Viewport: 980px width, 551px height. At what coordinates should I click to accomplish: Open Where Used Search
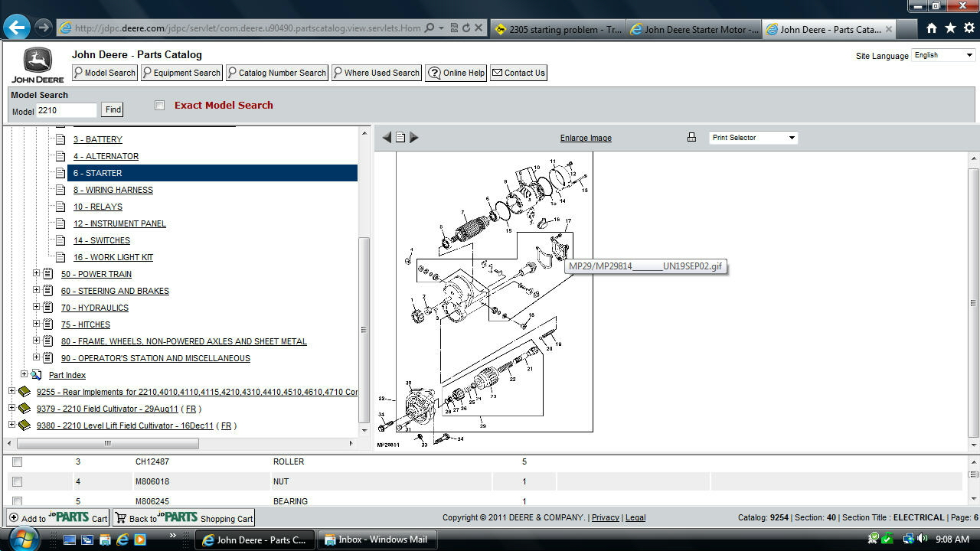(x=376, y=73)
